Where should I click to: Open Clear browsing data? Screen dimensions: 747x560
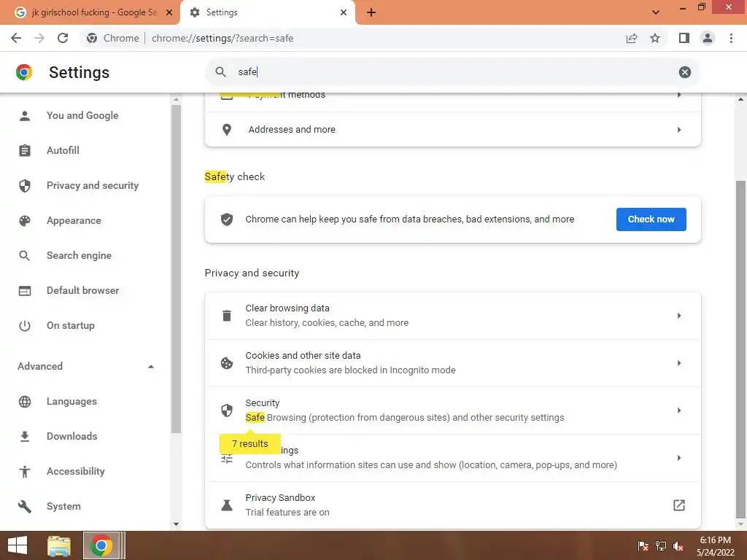pos(452,316)
